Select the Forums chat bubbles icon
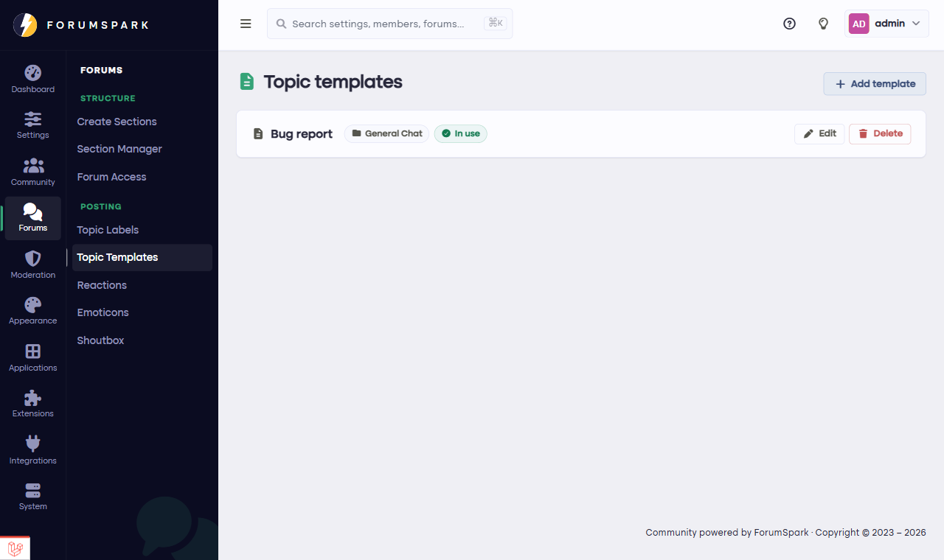Screen dimensions: 944x560 click(33, 211)
